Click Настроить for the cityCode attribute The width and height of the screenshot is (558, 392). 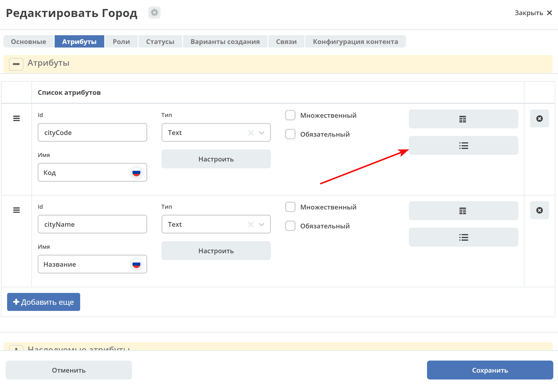coord(216,159)
